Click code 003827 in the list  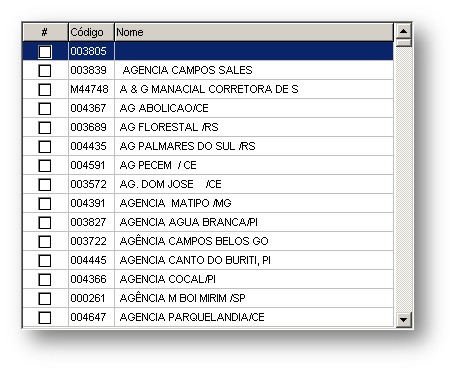tap(88, 222)
